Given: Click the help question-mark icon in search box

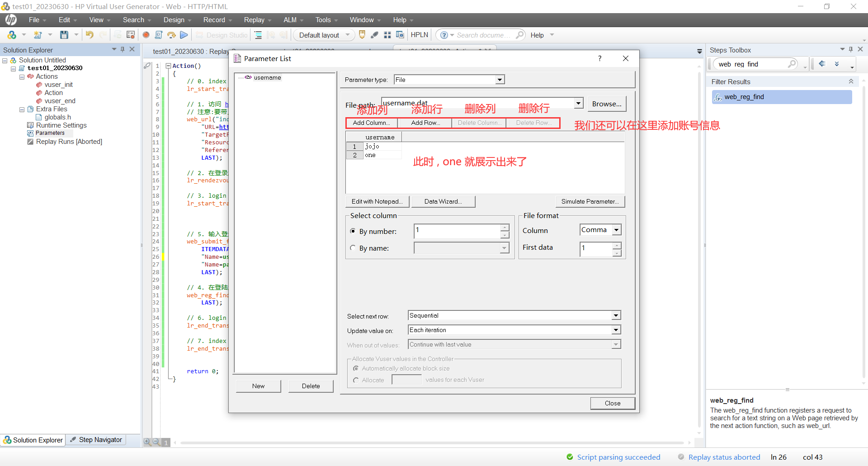Looking at the screenshot, I should 444,35.
